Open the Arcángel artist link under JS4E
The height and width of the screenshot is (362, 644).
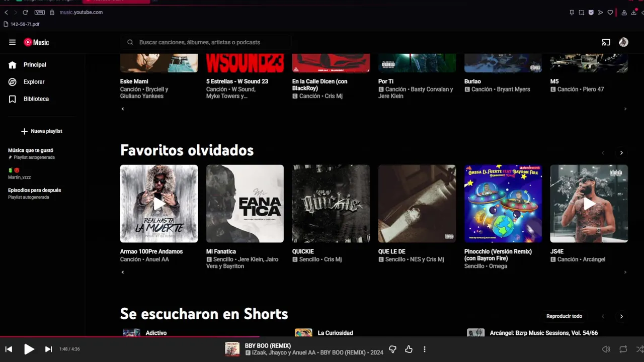(593, 259)
